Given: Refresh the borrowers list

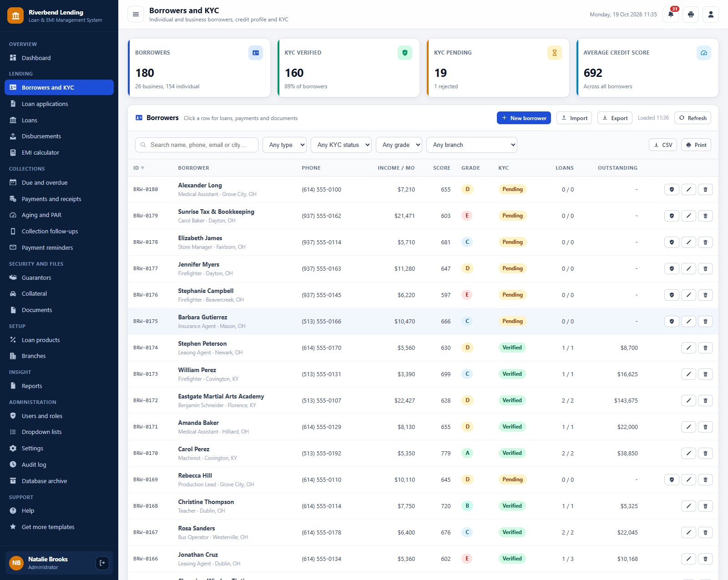Looking at the screenshot, I should click(693, 118).
